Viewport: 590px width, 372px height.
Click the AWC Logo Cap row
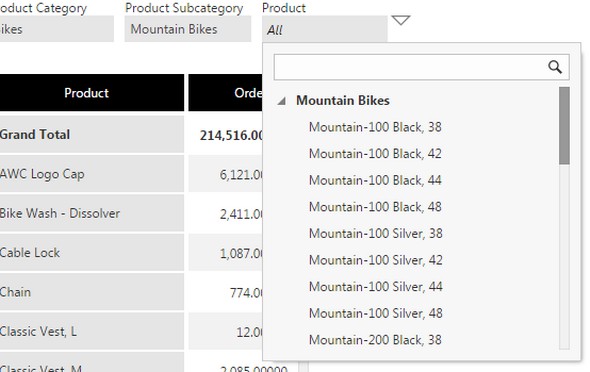[x=90, y=174]
